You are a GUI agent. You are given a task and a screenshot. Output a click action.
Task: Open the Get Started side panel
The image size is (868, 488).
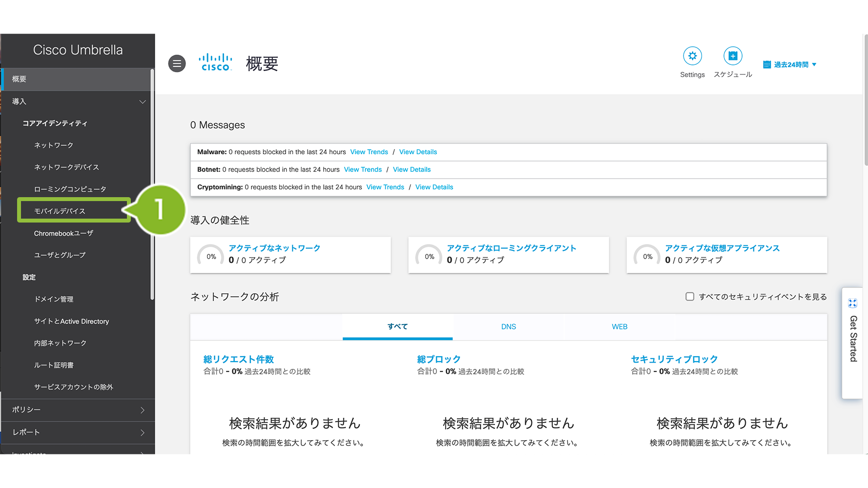point(852,337)
